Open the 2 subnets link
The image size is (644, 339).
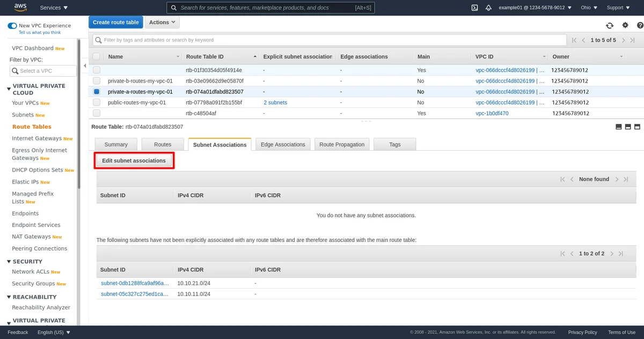tap(275, 102)
